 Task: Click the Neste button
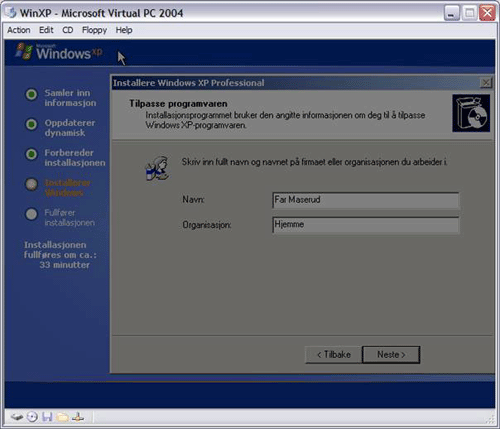(x=391, y=354)
